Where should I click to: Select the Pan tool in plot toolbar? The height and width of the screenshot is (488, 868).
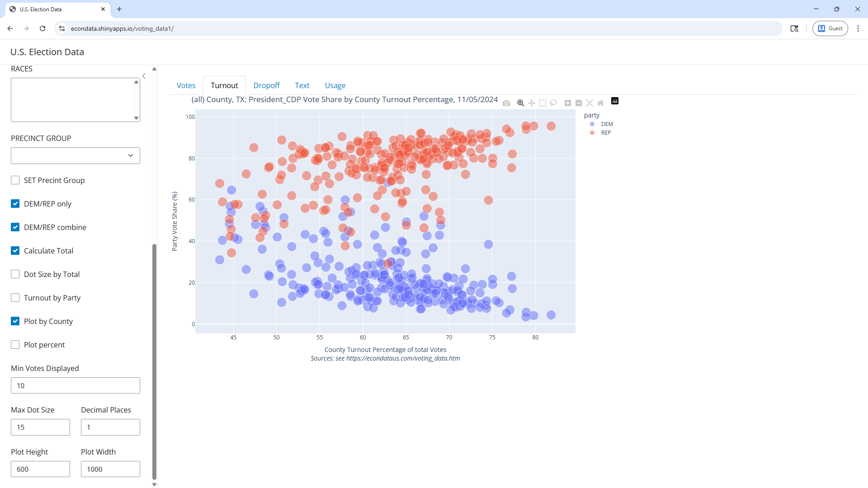[x=532, y=103]
